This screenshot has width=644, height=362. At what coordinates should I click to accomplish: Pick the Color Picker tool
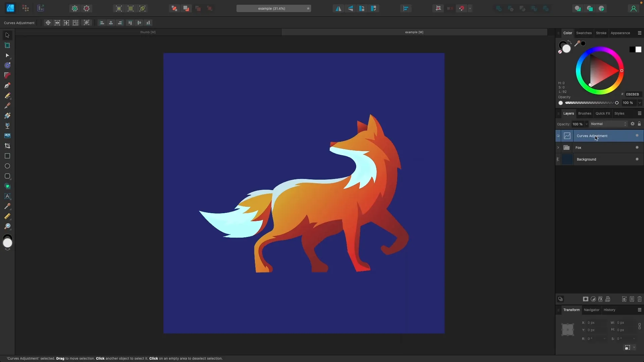7,207
